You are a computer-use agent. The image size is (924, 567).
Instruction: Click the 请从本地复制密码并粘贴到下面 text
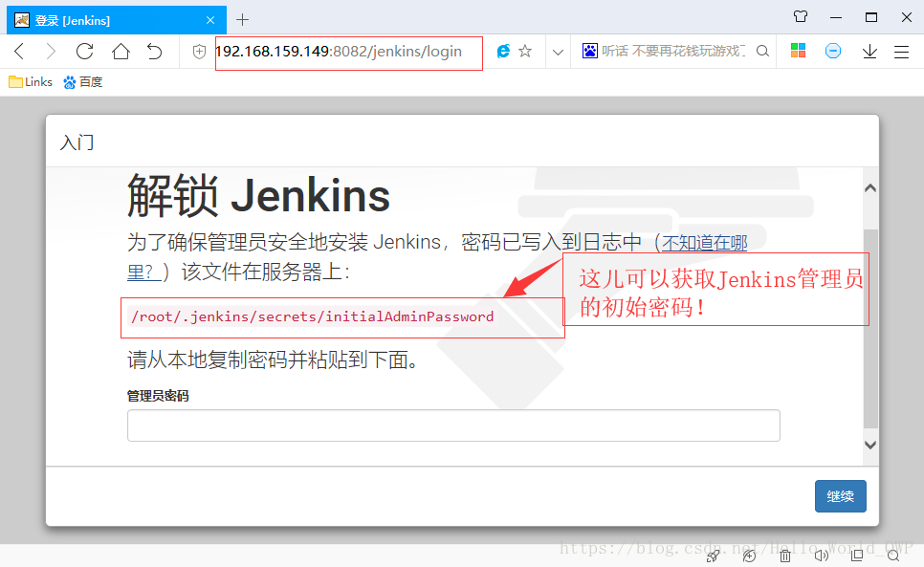pos(273,360)
